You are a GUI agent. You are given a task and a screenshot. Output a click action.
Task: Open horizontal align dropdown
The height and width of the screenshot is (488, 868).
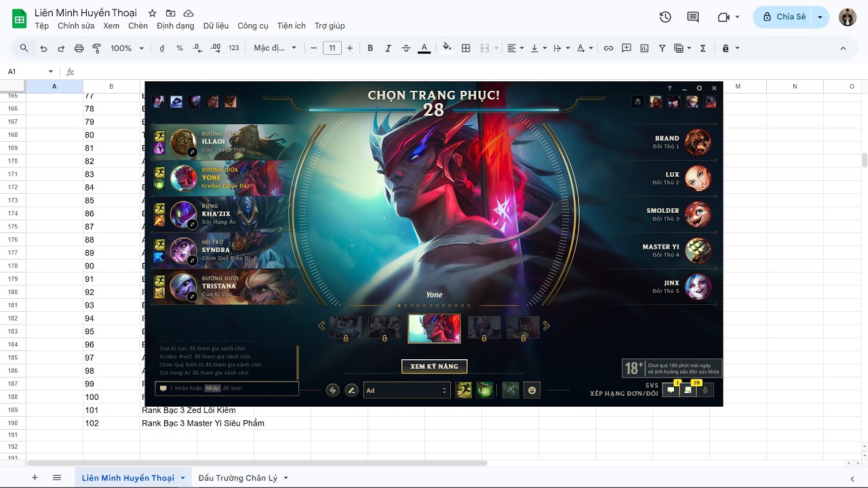515,48
